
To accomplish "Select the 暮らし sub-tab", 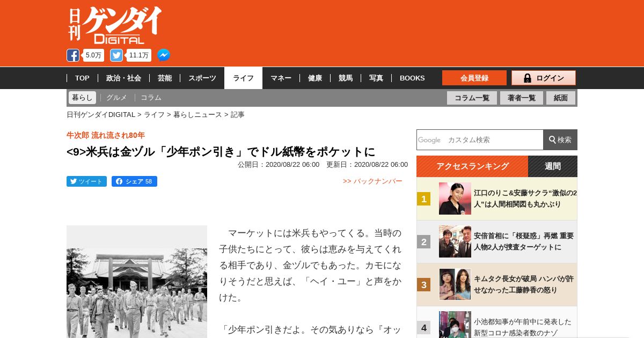I will (82, 98).
